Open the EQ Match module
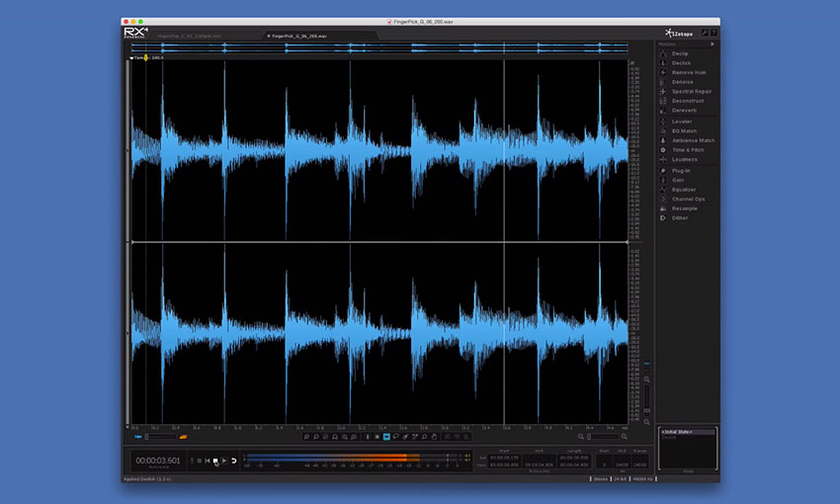The height and width of the screenshot is (504, 840). 684,130
